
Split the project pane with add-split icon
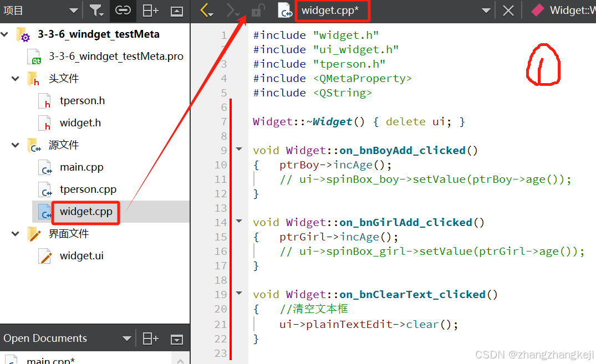(150, 11)
